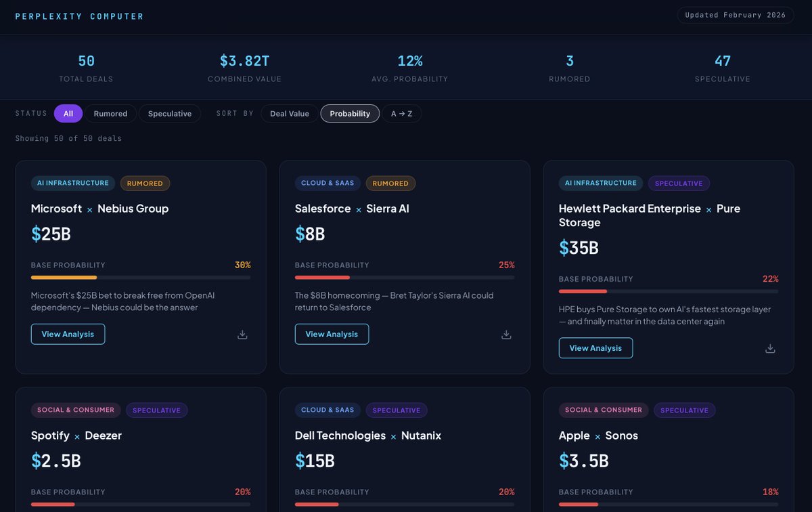
Task: Click the Social & Consumer tag on Apple card
Action: pos(604,410)
